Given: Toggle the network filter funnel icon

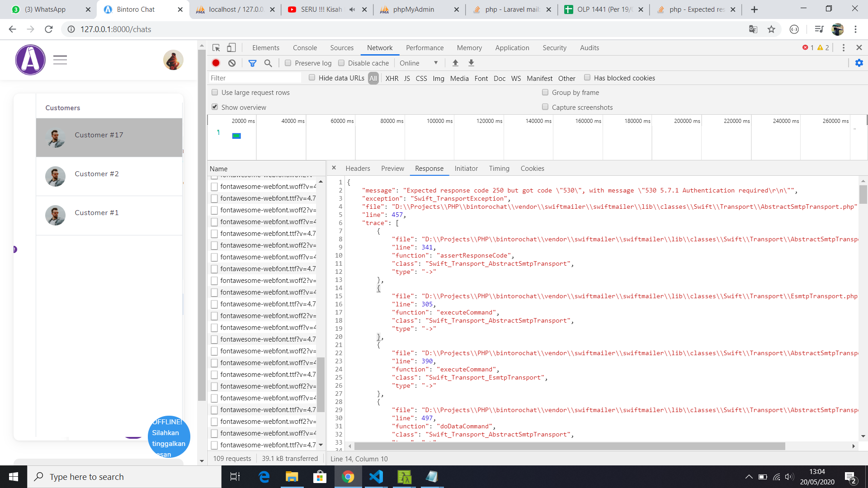Looking at the screenshot, I should 252,63.
